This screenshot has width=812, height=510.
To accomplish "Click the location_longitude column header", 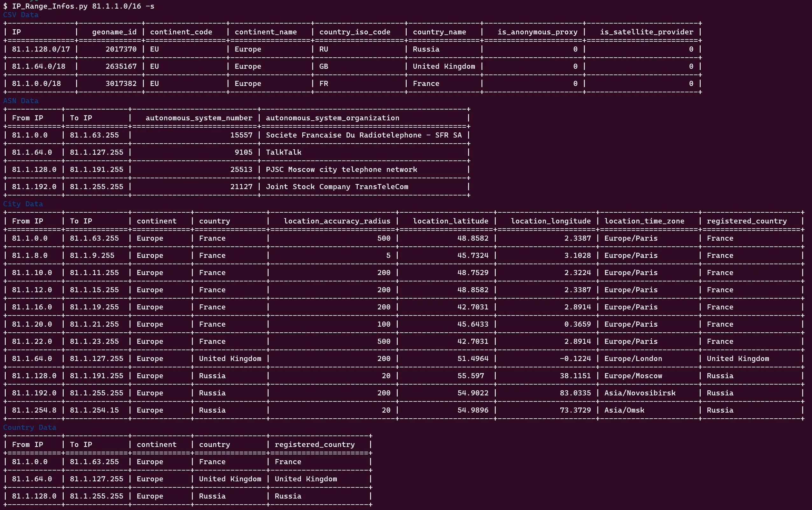I will 551,221.
